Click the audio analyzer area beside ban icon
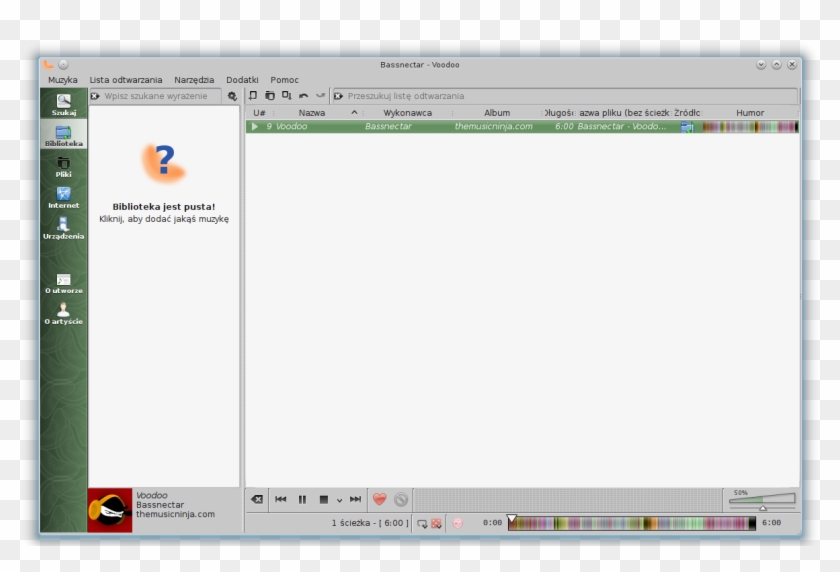This screenshot has width=840, height=572. (567, 500)
